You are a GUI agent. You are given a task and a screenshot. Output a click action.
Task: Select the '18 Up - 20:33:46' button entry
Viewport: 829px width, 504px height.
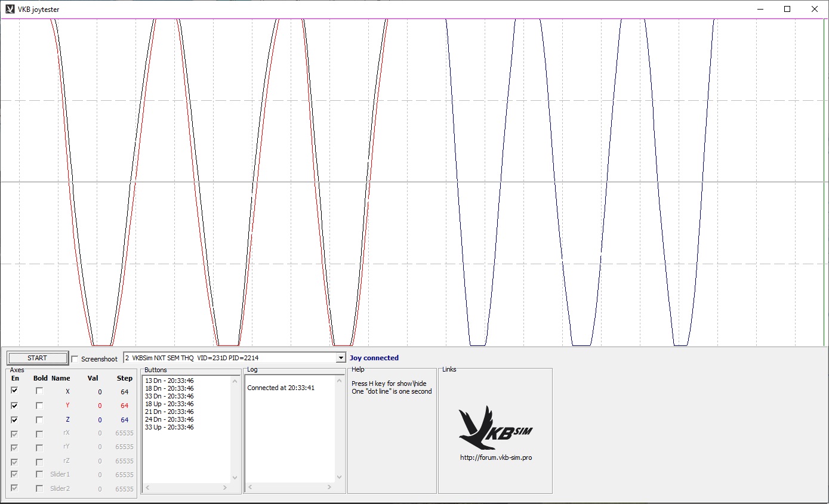pos(170,404)
